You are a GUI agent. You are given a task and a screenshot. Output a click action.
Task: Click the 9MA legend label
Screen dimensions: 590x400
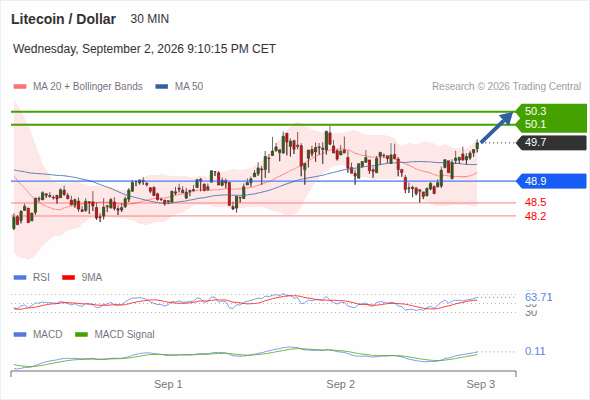[92, 277]
